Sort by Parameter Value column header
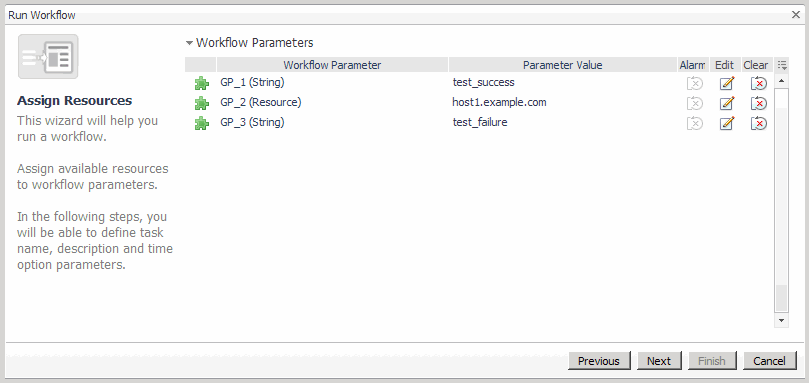 [562, 65]
